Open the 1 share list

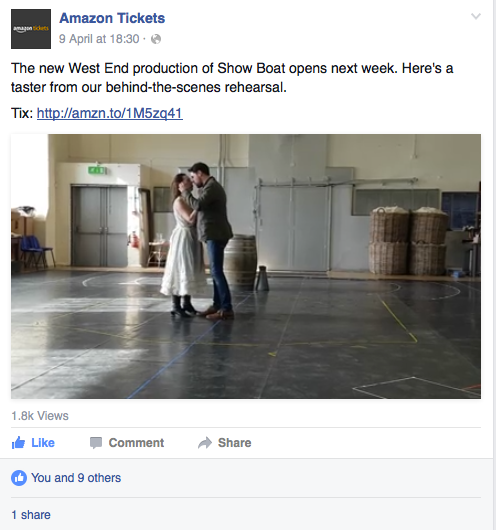pyautogui.click(x=31, y=515)
